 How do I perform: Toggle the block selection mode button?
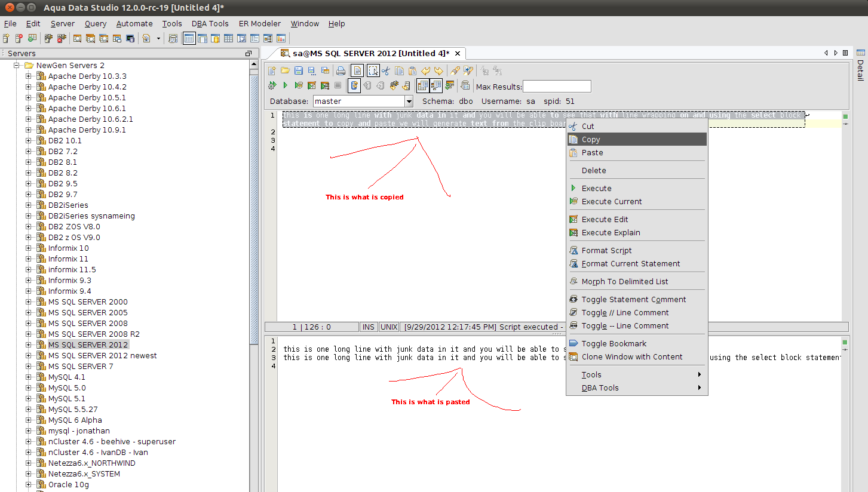coord(373,70)
